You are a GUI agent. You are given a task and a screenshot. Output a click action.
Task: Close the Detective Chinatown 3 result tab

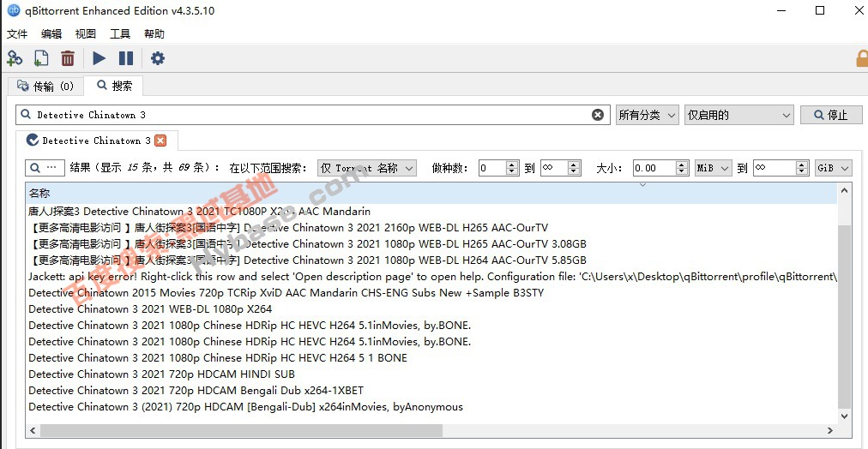coord(160,141)
